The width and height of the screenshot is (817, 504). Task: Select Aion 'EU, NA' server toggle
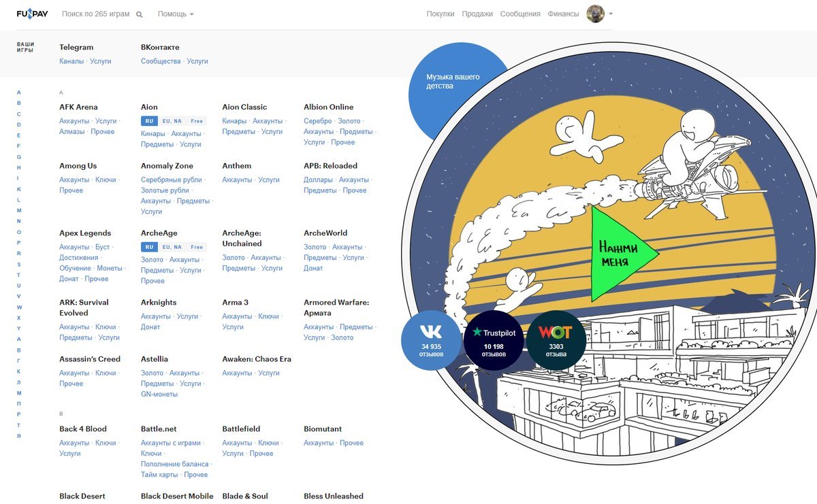(172, 121)
